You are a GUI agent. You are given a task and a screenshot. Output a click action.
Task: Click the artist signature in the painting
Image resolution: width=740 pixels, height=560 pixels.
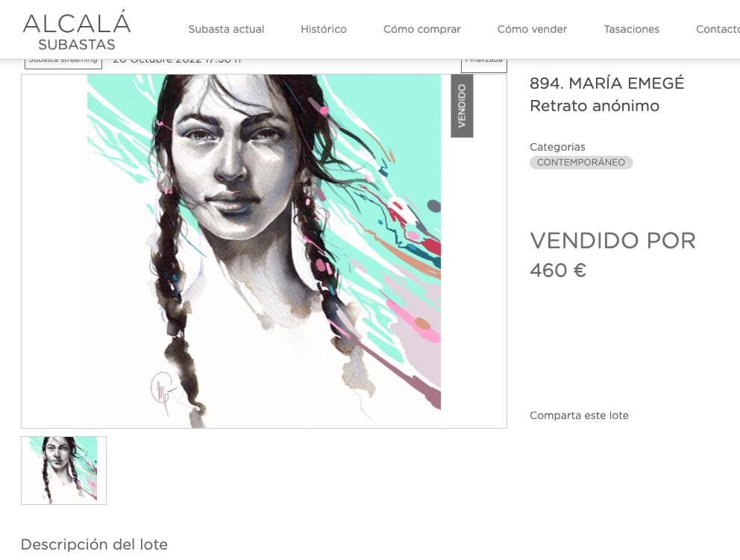[162, 391]
